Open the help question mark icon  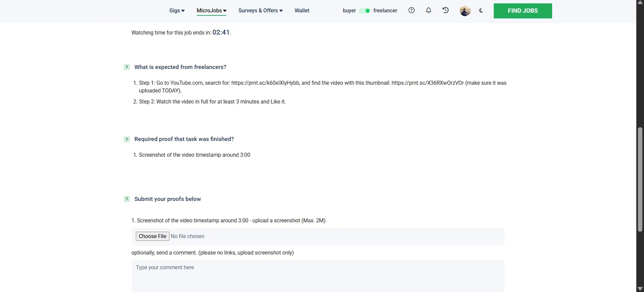click(x=412, y=10)
